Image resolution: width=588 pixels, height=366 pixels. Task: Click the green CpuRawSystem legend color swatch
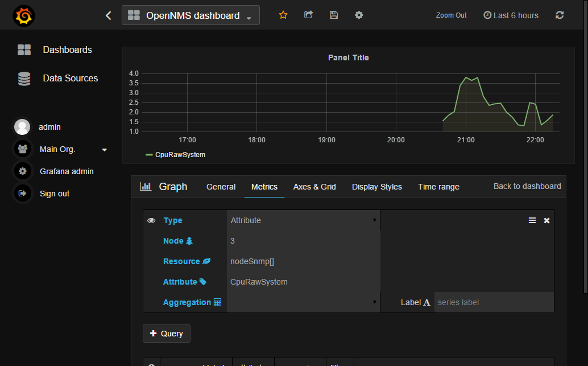click(x=149, y=155)
